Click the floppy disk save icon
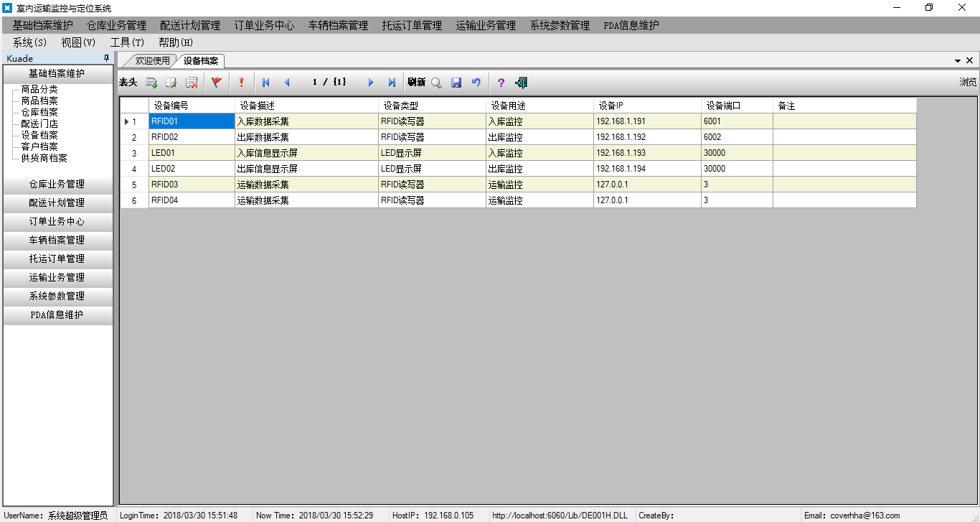The width and height of the screenshot is (980, 522). (456, 83)
